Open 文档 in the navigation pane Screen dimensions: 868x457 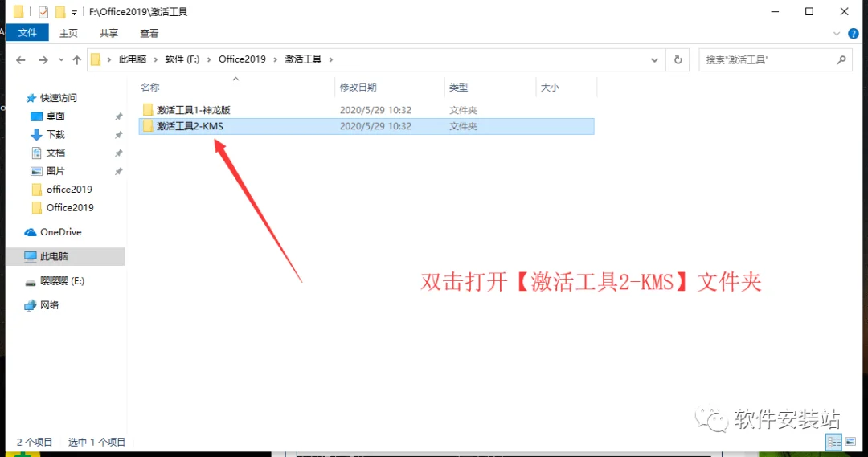tap(55, 153)
